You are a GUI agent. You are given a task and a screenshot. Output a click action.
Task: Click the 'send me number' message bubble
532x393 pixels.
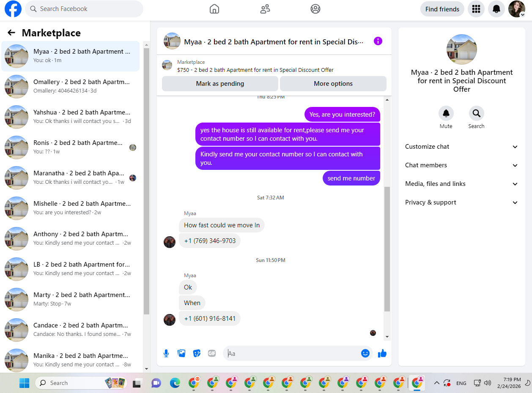click(x=351, y=178)
